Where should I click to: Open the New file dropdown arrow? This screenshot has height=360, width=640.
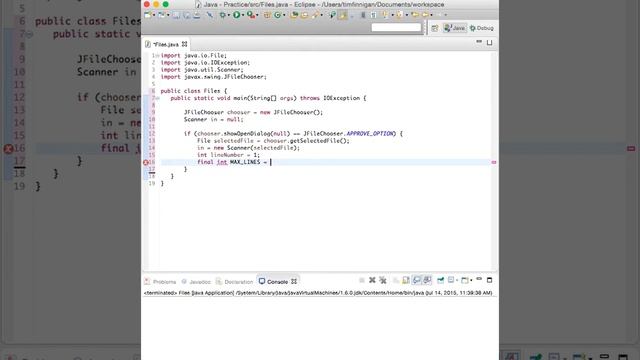click(154, 15)
